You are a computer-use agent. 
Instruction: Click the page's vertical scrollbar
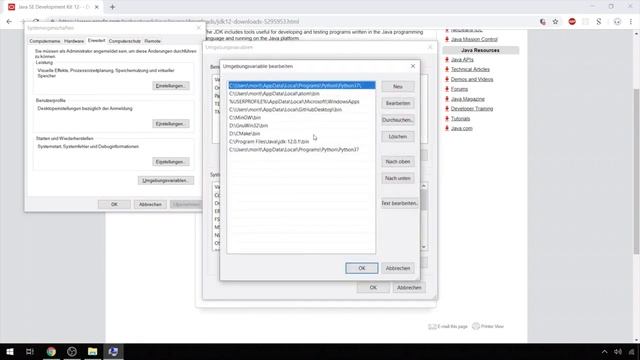tap(636, 171)
